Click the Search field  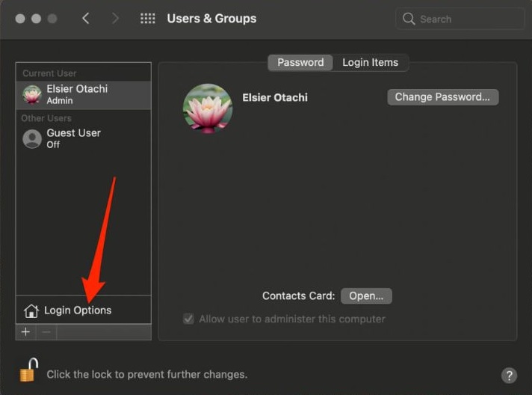point(457,19)
